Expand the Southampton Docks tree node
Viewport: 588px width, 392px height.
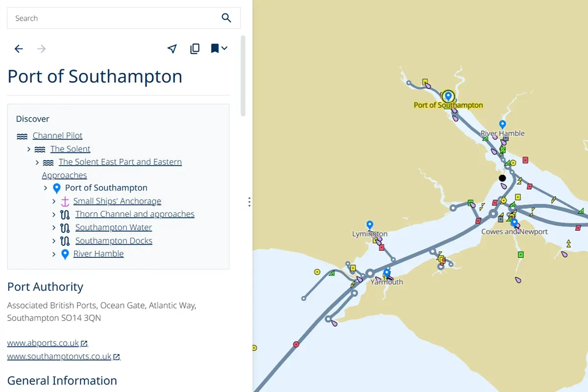[54, 241]
